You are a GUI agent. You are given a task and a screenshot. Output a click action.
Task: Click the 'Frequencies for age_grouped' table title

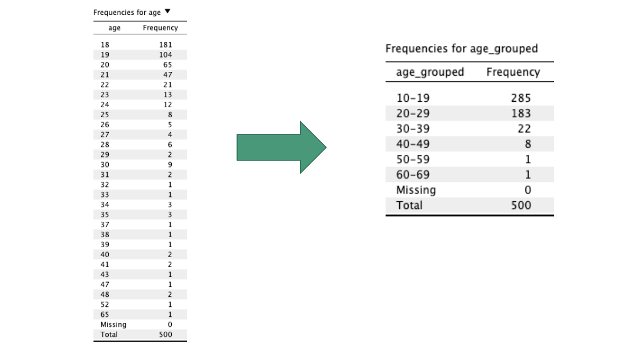point(461,49)
